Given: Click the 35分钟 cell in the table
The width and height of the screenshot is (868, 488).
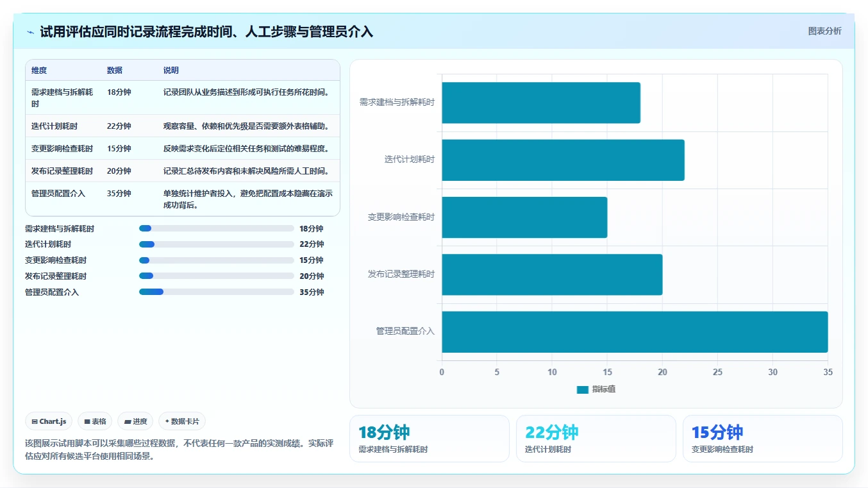Looking at the screenshot, I should (x=119, y=194).
